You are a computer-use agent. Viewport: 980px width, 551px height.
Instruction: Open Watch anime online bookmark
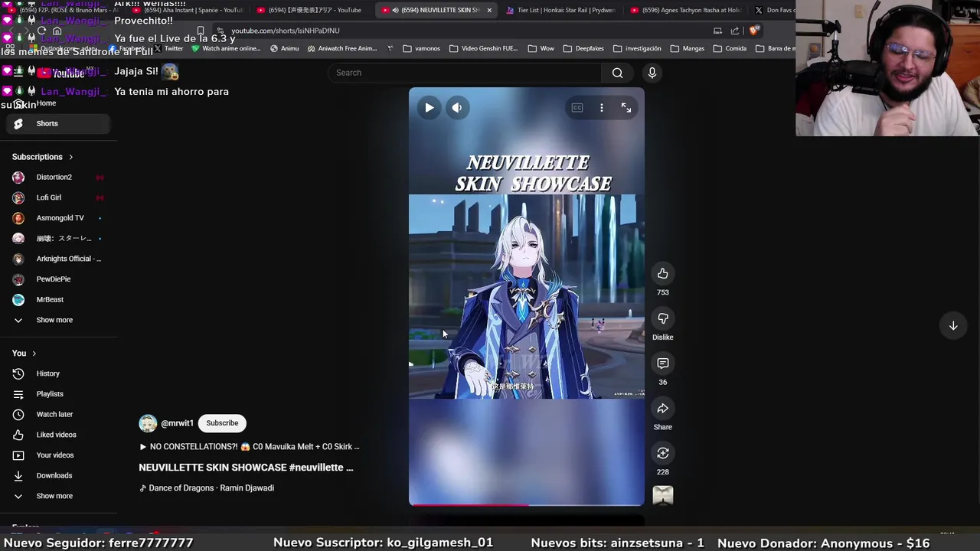226,48
